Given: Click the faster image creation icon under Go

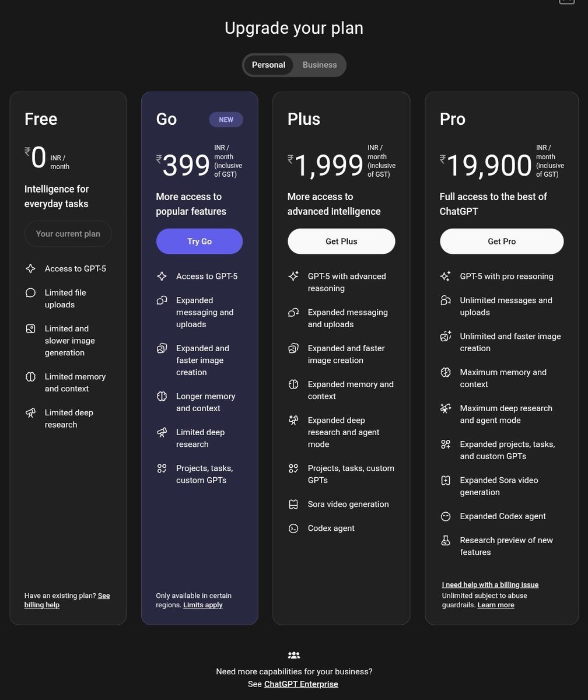Looking at the screenshot, I should 162,348.
